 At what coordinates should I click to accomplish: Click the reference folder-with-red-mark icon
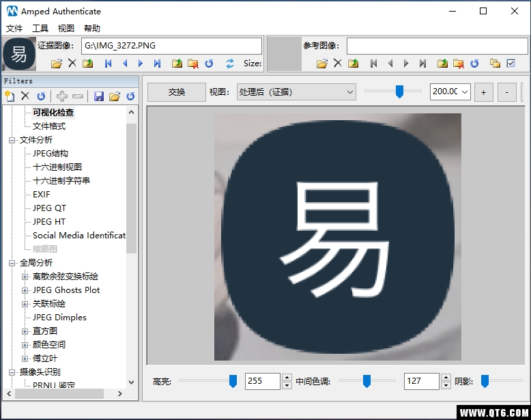pyautogui.click(x=458, y=64)
